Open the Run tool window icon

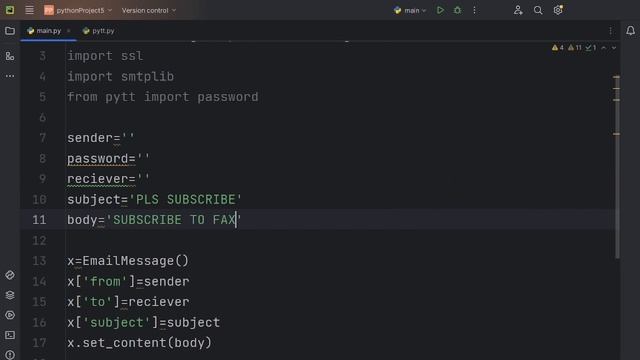[x=10, y=315]
